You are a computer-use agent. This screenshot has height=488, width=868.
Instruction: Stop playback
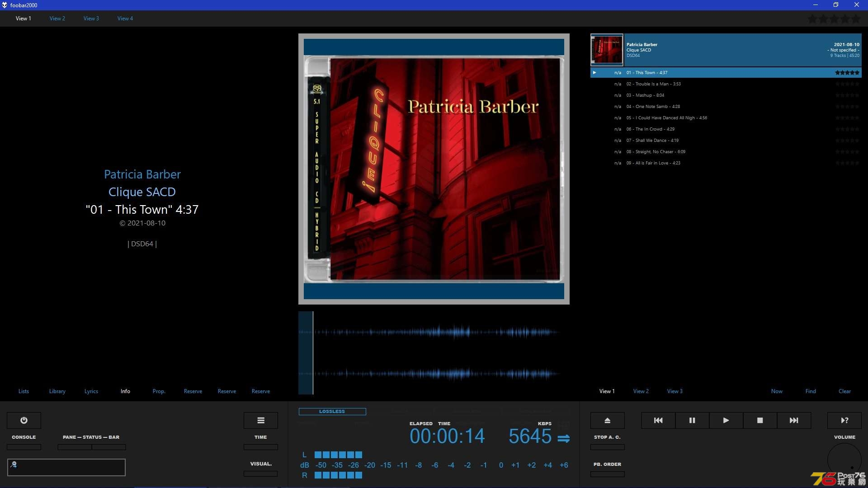(760, 420)
